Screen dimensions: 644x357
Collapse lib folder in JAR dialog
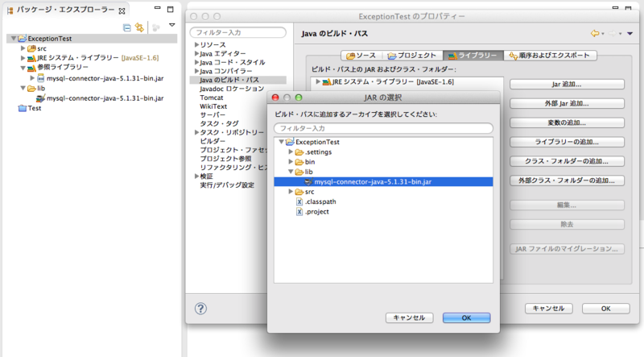pos(291,172)
